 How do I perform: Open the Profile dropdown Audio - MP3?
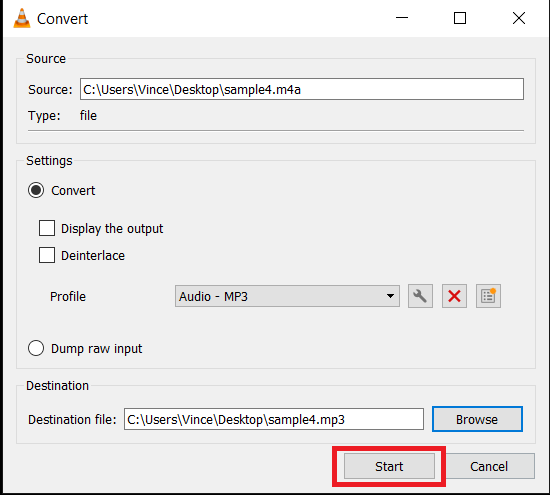pyautogui.click(x=287, y=296)
